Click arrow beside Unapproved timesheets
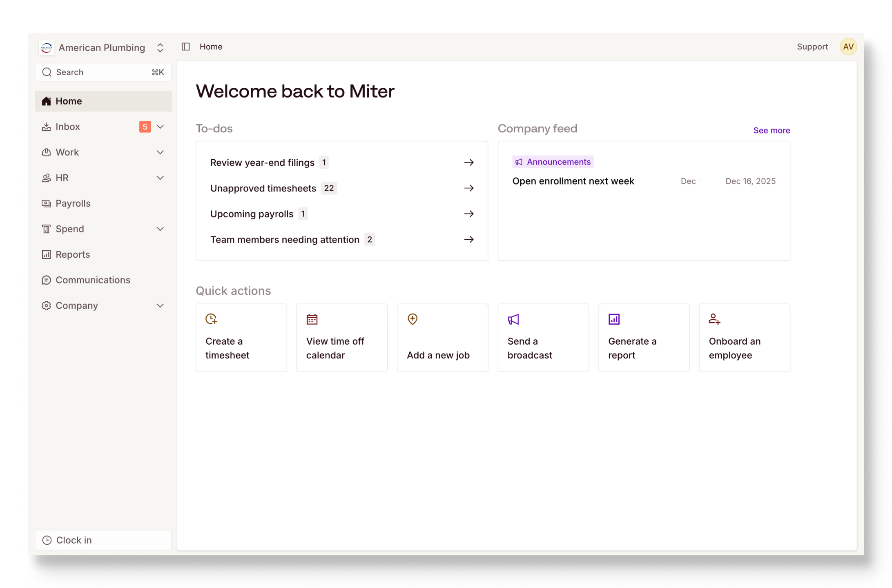This screenshot has height=588, width=892. point(469,188)
